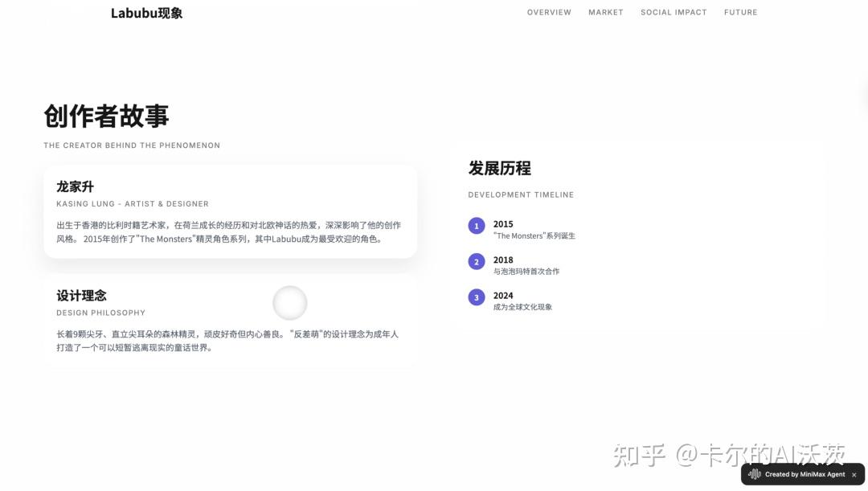The height and width of the screenshot is (491, 868).
Task: Click the 2018 timeline year
Action: [x=503, y=260]
